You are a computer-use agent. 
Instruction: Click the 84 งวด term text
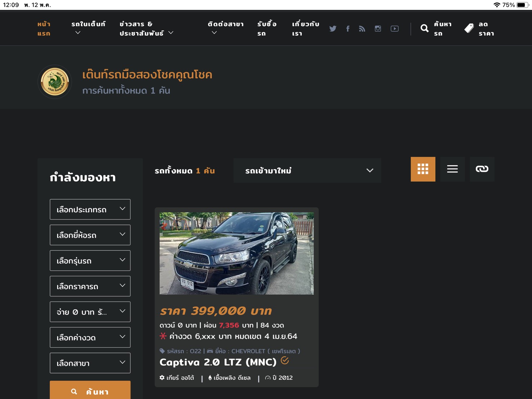point(272,325)
